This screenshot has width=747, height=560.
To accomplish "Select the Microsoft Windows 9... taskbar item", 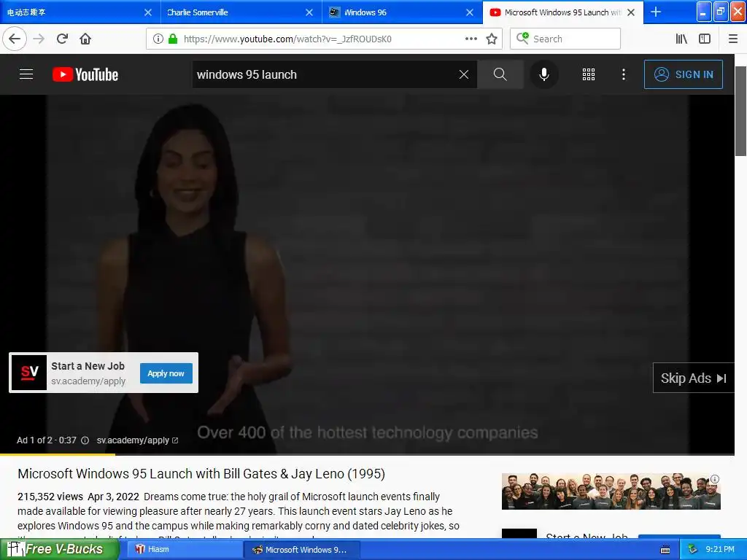I will pos(301,550).
